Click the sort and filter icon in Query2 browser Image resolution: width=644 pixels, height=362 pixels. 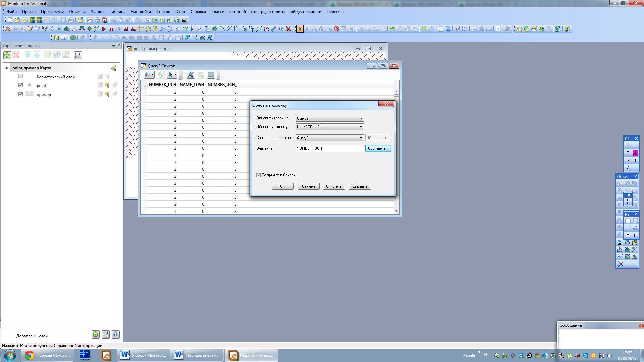tap(149, 75)
